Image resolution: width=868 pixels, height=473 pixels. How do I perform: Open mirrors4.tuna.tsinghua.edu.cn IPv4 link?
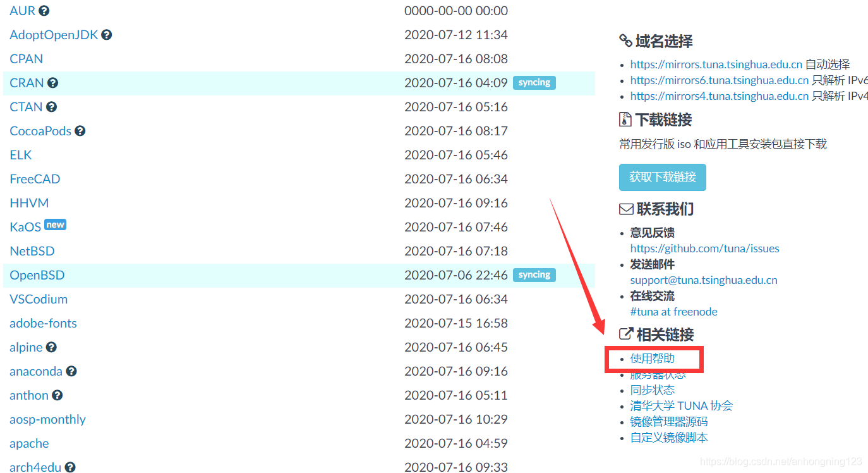click(720, 96)
